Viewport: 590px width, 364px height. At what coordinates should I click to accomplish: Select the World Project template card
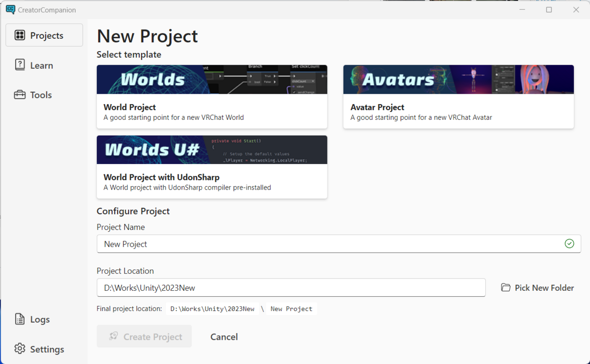(x=212, y=97)
